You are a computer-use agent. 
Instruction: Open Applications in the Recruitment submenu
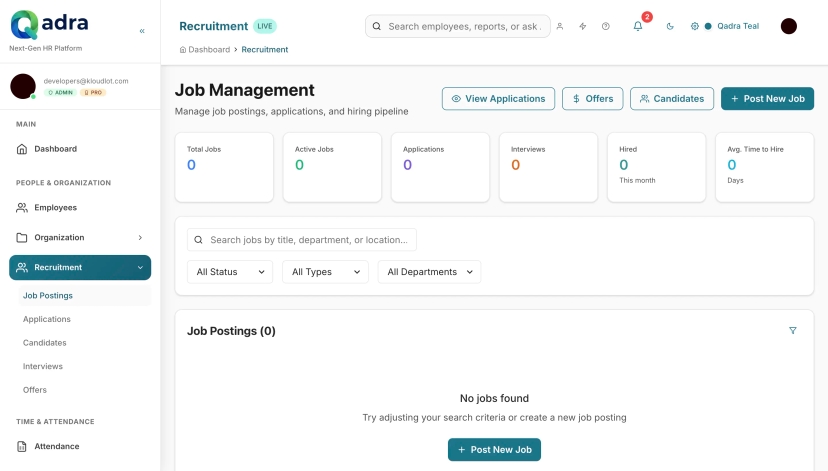pyautogui.click(x=47, y=319)
